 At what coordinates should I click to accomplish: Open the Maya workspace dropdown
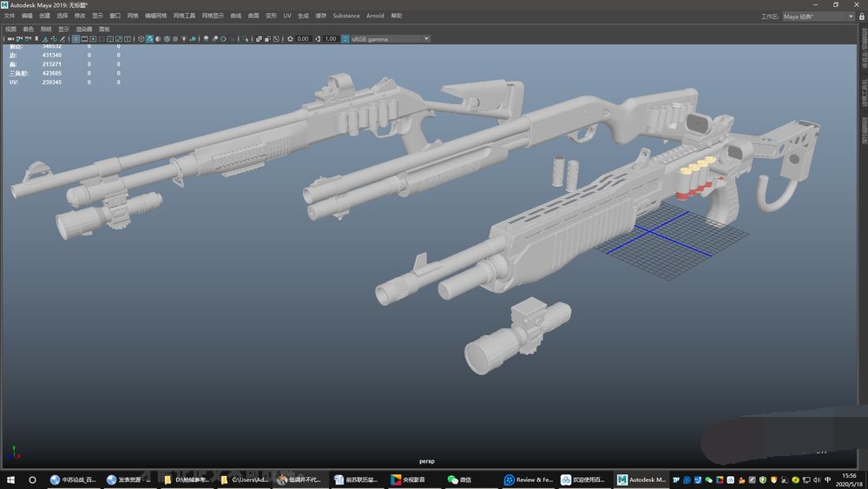click(819, 17)
